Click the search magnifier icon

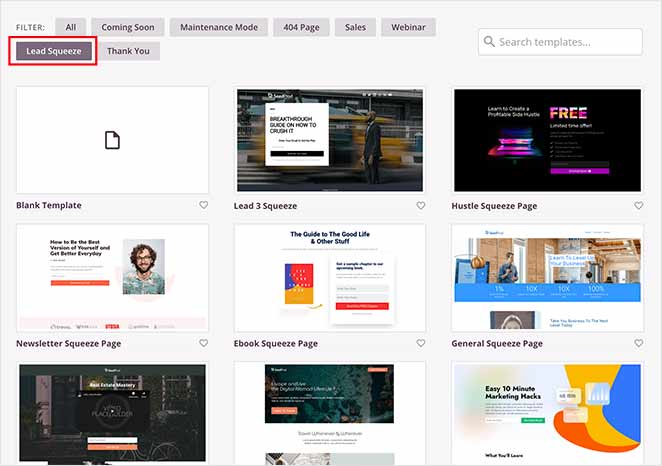(490, 42)
